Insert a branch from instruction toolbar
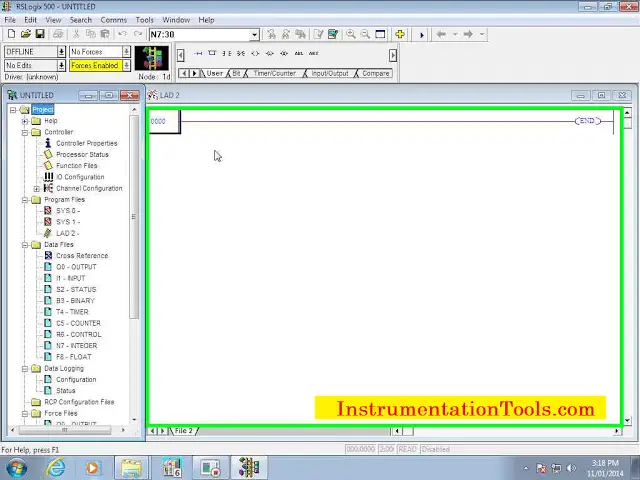 (212, 53)
